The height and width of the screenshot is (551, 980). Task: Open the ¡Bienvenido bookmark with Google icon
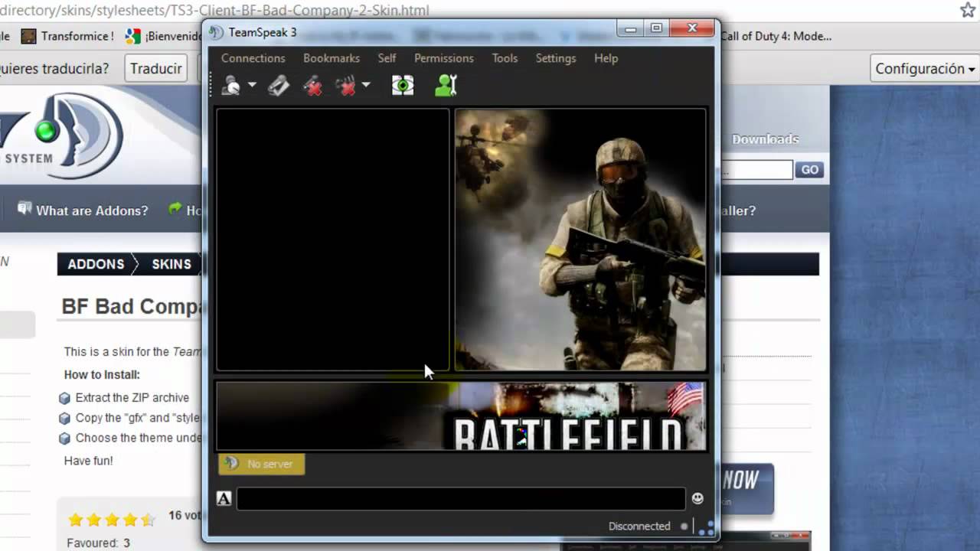pyautogui.click(x=164, y=36)
